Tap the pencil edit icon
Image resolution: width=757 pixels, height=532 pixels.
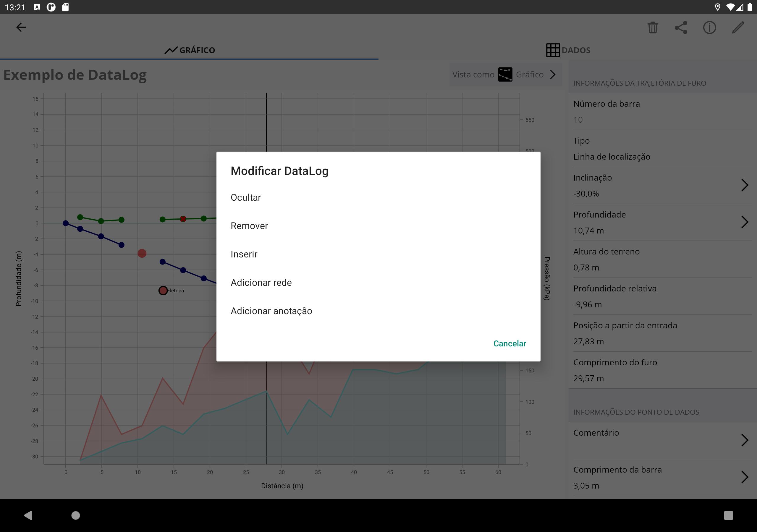tap(738, 27)
